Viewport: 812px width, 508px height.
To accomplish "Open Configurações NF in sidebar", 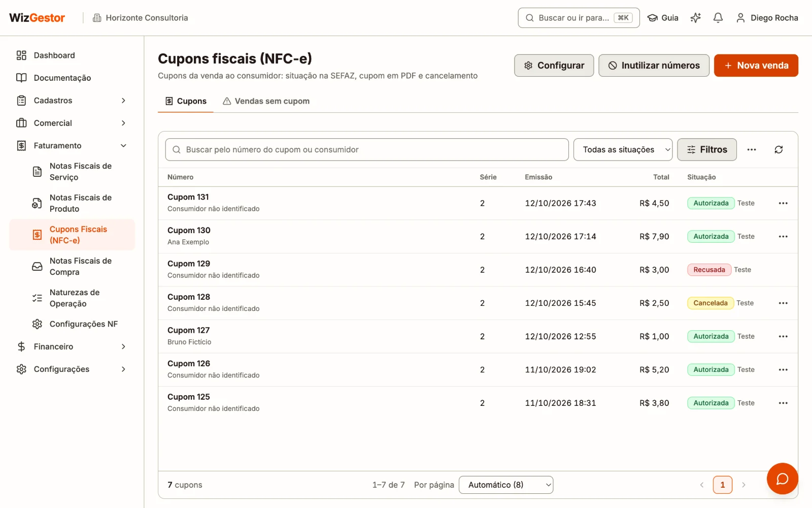I will pyautogui.click(x=72, y=324).
